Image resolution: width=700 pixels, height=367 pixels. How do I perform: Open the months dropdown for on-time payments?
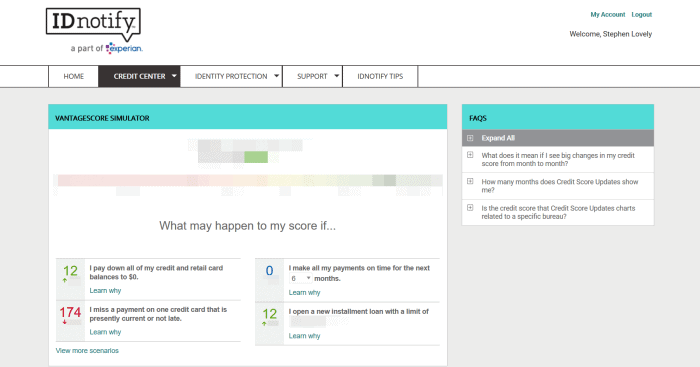coord(300,278)
